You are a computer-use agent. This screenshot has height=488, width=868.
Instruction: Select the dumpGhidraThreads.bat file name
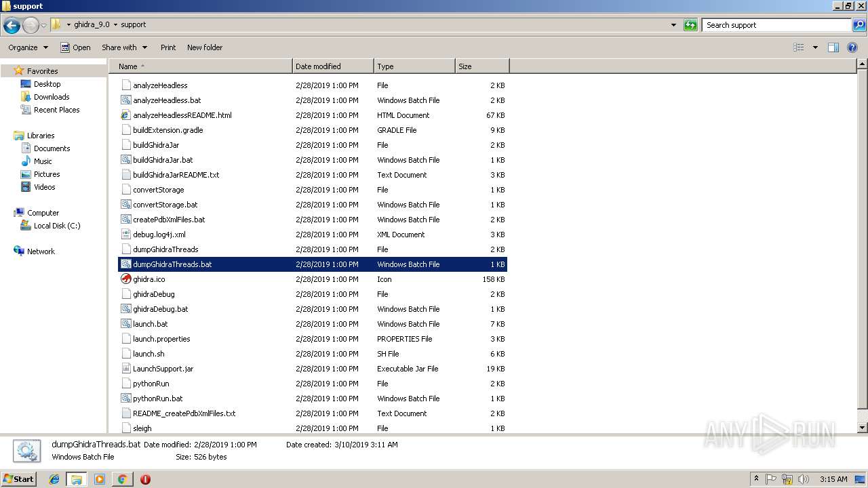point(172,264)
